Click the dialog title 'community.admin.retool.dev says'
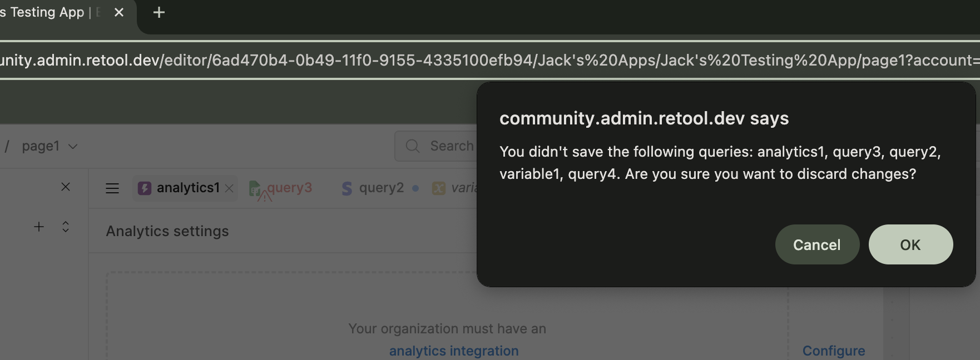Image resolution: width=980 pixels, height=360 pixels. [644, 118]
